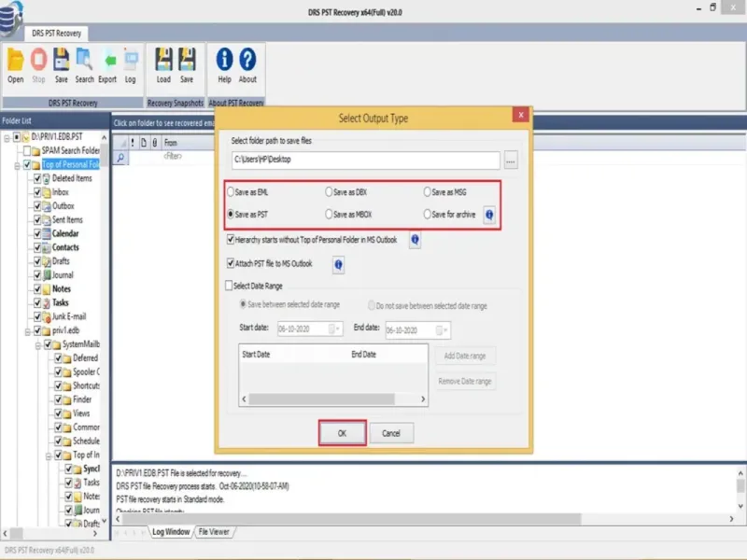Image resolution: width=747 pixels, height=560 pixels.
Task: Uncheck Attach PST file to MS Outlook
Action: 231,263
